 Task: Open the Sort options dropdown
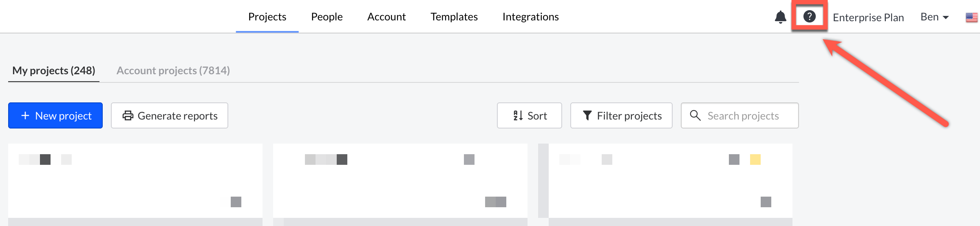pyautogui.click(x=529, y=115)
